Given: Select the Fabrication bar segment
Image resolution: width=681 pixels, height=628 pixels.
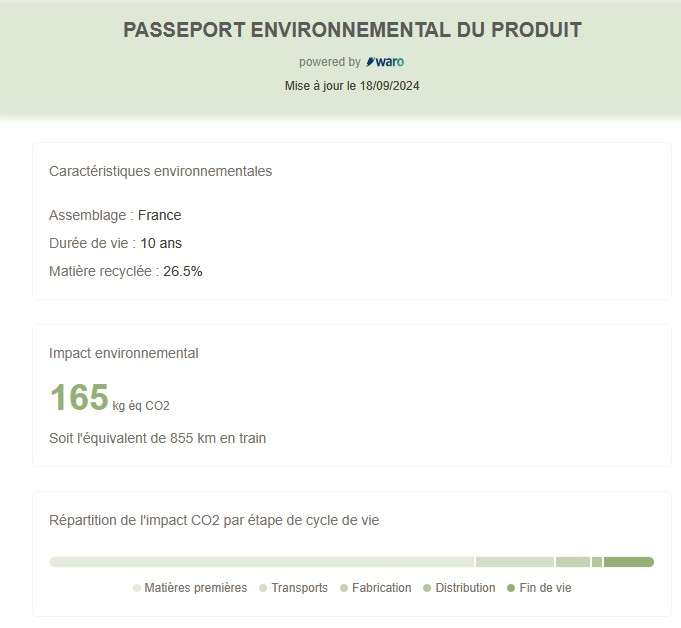Looking at the screenshot, I should [573, 562].
